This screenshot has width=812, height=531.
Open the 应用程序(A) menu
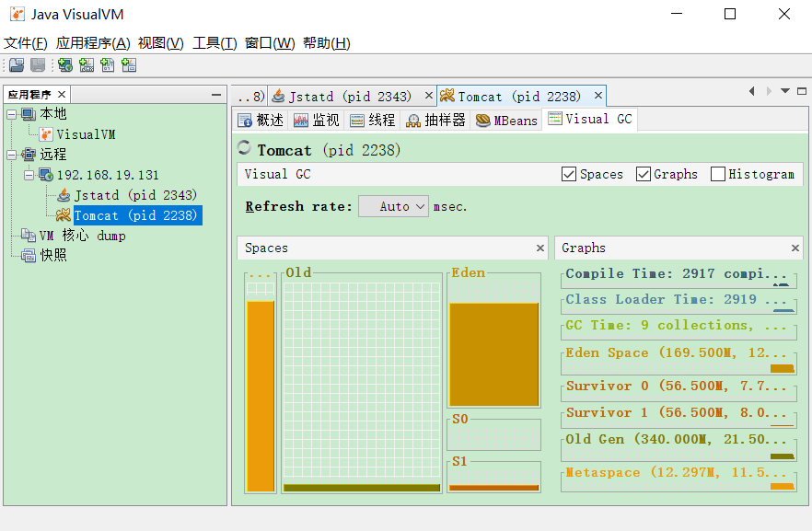point(93,43)
